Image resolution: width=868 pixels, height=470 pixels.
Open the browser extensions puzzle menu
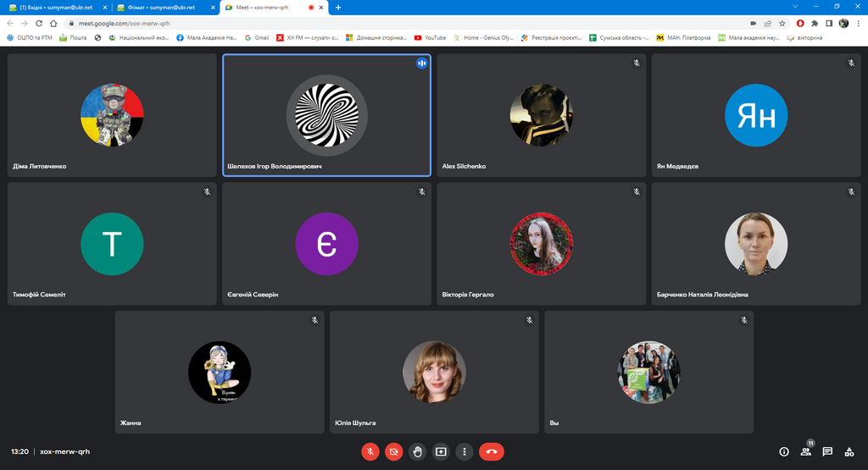coord(815,24)
